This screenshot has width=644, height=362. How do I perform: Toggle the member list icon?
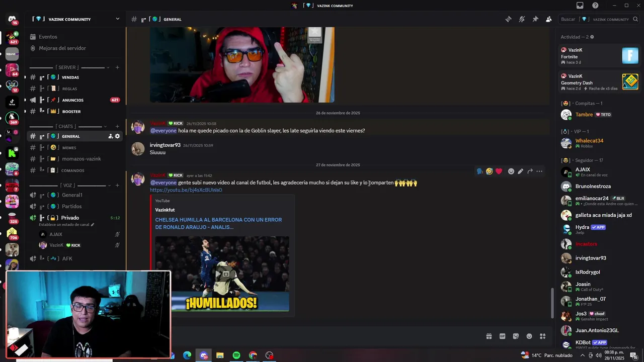tap(548, 19)
